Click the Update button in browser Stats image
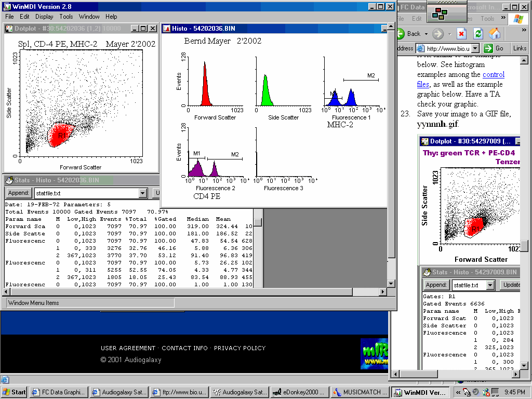Image resolution: width=532 pixels, height=399 pixels. coord(511,285)
